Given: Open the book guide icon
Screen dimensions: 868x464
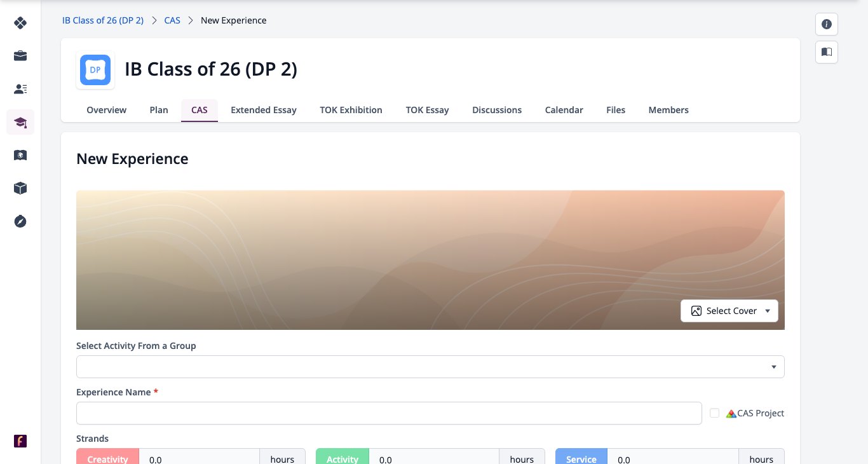Looking at the screenshot, I should pos(827,52).
